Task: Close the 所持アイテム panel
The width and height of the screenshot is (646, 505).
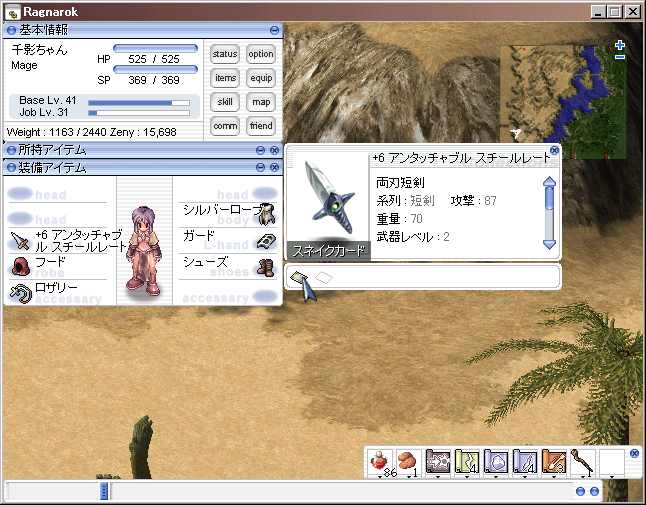Action: 275,150
